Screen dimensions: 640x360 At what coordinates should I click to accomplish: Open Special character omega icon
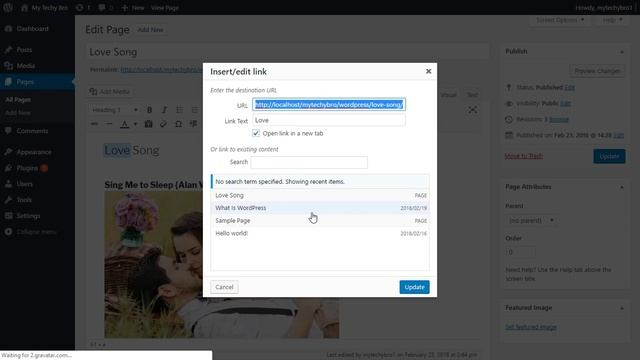point(178,124)
